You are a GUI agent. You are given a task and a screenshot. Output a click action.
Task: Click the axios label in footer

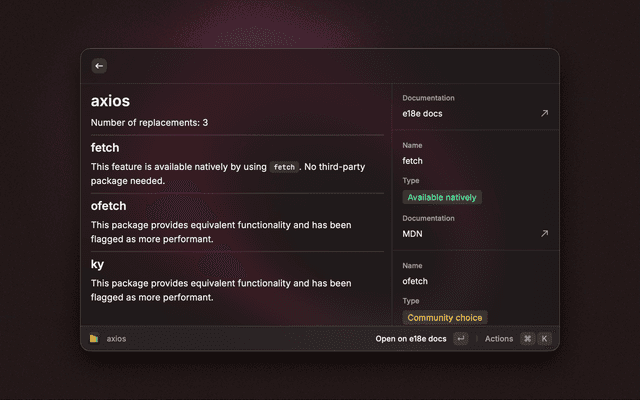pos(116,339)
